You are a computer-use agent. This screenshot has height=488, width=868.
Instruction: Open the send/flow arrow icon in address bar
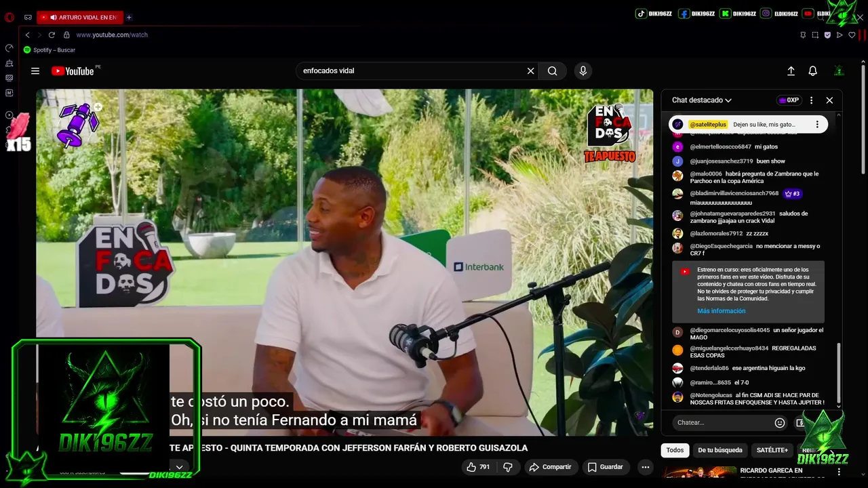click(x=840, y=35)
